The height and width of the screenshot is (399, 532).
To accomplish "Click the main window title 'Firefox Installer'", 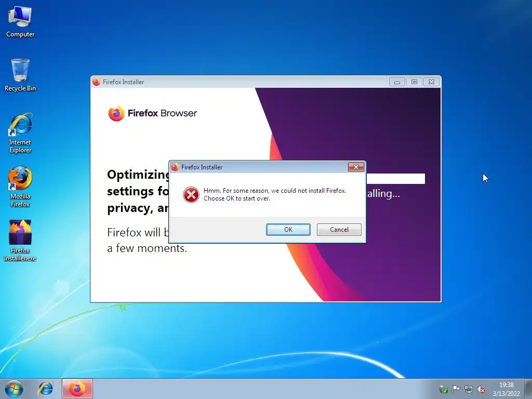I will click(124, 82).
